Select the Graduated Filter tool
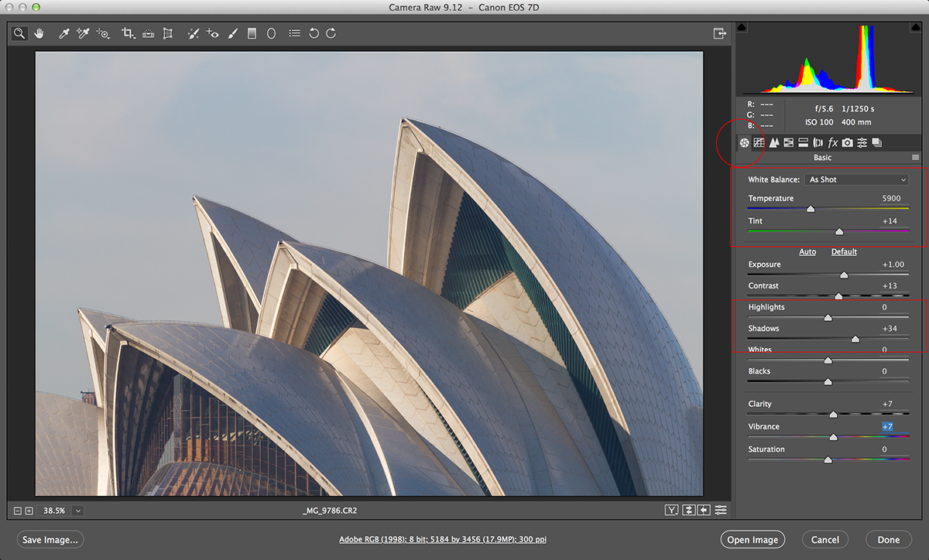The image size is (929, 560). click(252, 33)
